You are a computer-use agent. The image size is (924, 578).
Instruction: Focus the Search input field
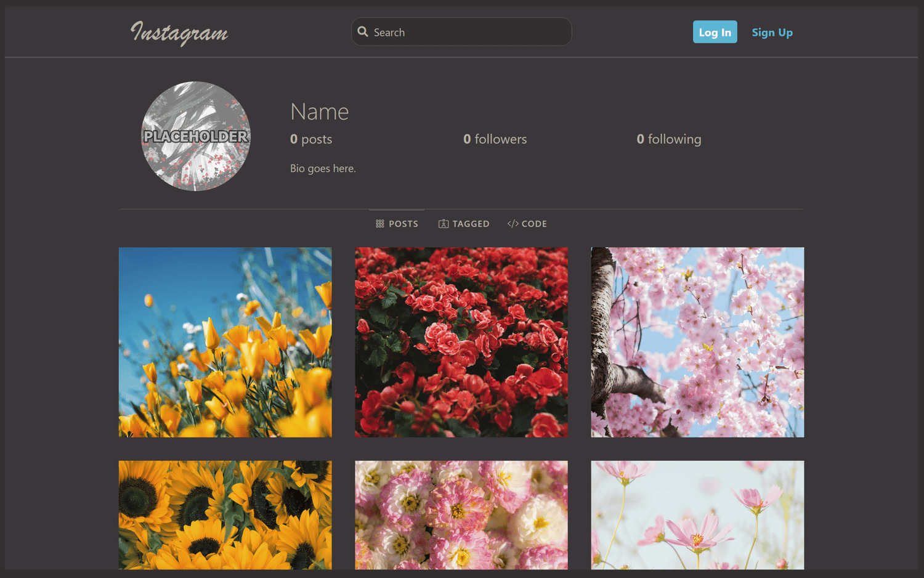pos(461,31)
